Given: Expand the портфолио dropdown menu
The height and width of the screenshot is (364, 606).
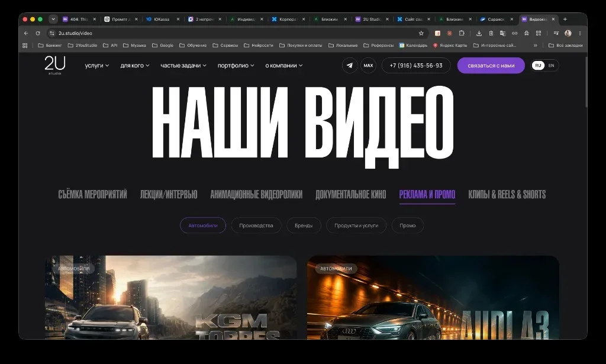Looking at the screenshot, I should click(x=236, y=65).
